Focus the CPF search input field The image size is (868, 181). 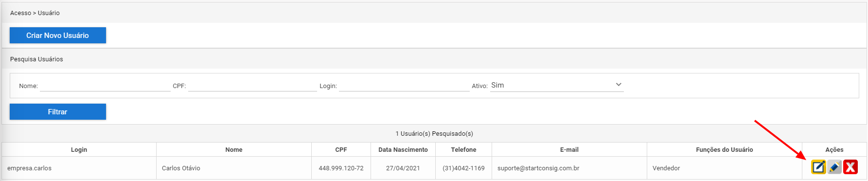(252, 86)
